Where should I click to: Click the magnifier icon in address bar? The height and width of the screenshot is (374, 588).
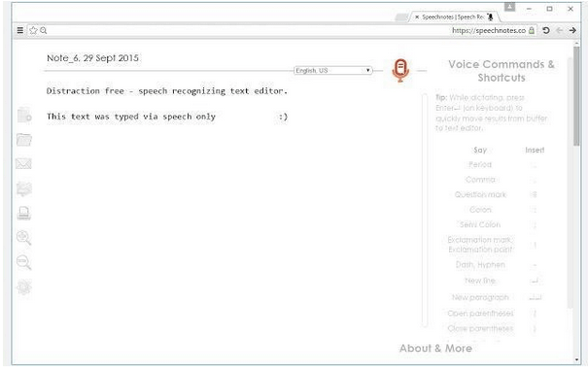tap(44, 30)
